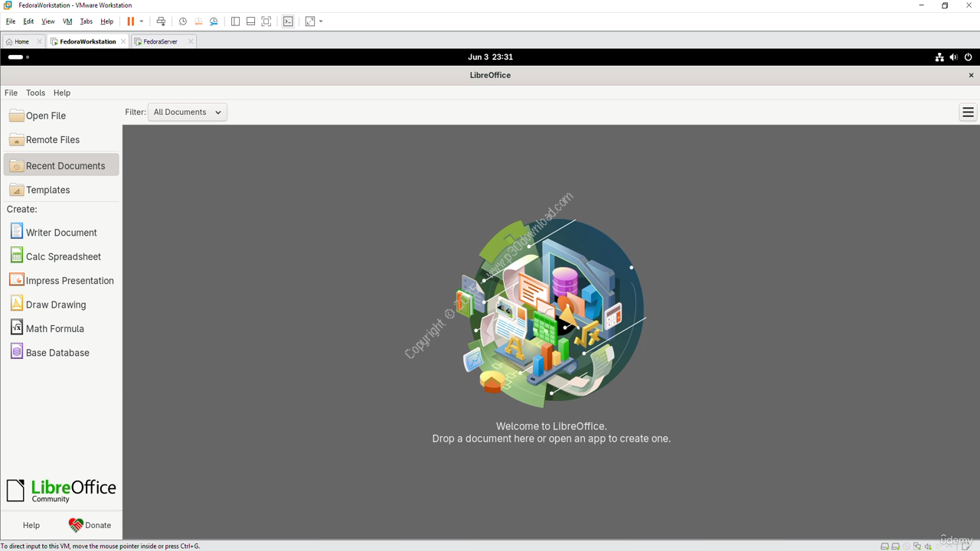Close the LibreOffice window
Screen dimensions: 980x551
click(971, 75)
